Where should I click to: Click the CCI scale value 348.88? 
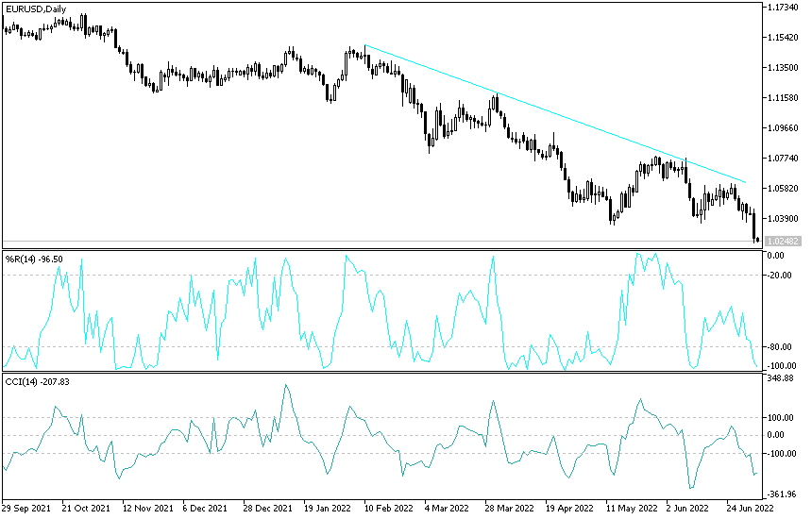[781, 378]
